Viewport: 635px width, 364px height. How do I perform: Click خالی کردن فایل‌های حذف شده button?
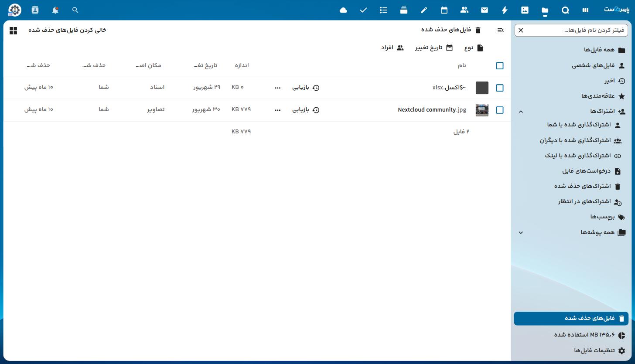[67, 30]
